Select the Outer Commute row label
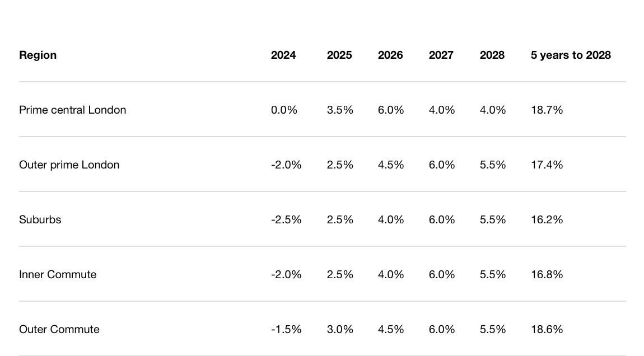Screen dimensions: 644x356 pyautogui.click(x=59, y=329)
